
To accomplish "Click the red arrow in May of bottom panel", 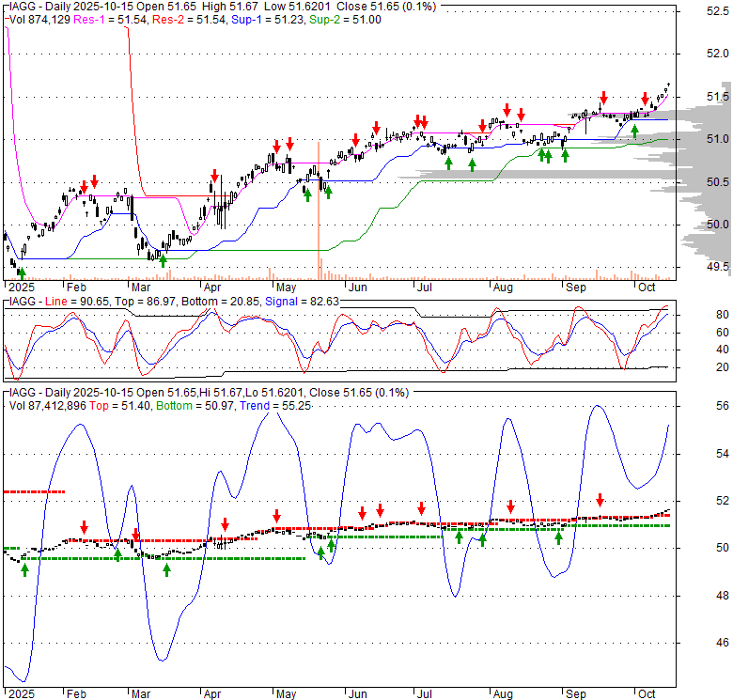I will pos(276,516).
